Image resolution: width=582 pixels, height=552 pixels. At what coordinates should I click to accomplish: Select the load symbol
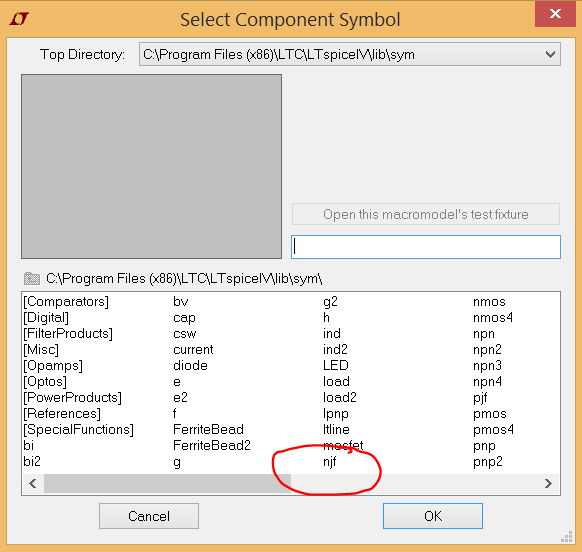pos(336,382)
